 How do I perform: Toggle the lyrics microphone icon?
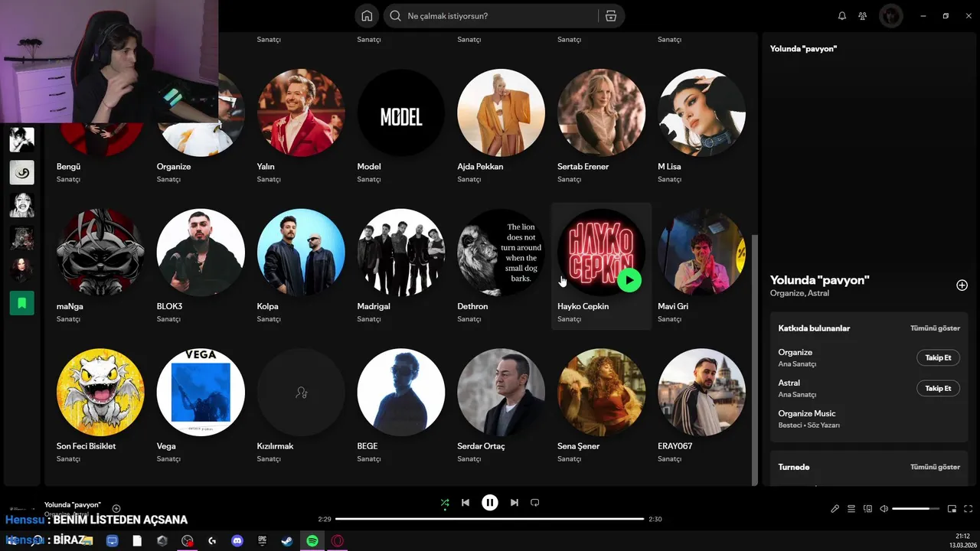835,509
